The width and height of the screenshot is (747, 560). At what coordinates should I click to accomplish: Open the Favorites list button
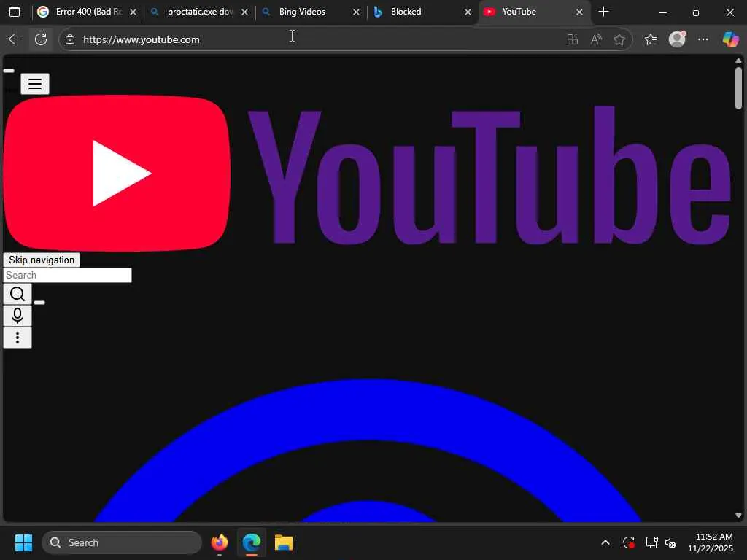pyautogui.click(x=651, y=39)
